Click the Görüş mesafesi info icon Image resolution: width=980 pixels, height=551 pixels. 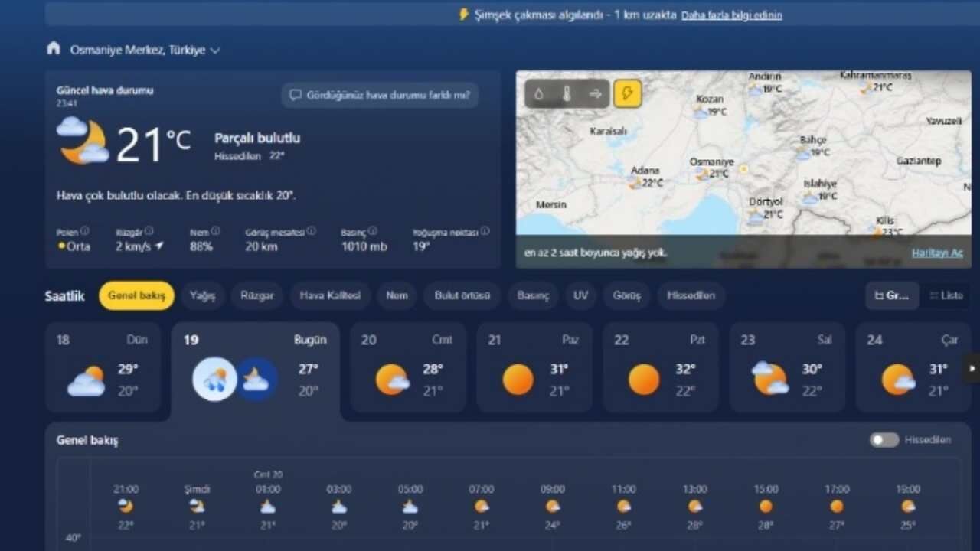click(311, 231)
